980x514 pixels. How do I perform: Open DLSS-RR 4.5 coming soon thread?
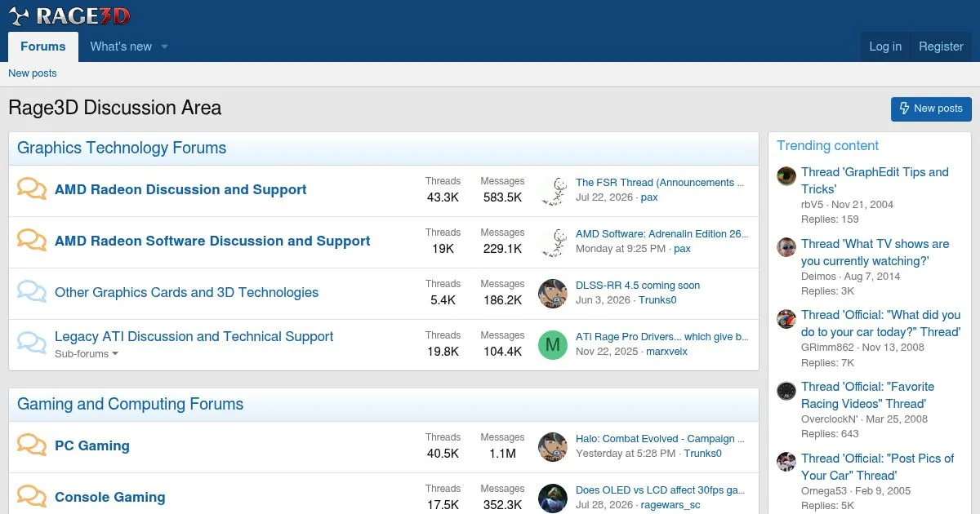(x=638, y=286)
